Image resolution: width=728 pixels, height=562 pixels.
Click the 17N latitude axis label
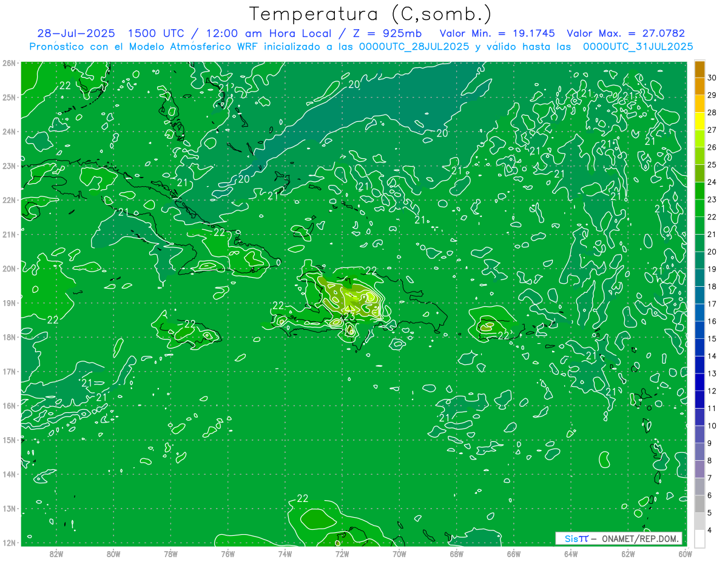[x=9, y=371]
